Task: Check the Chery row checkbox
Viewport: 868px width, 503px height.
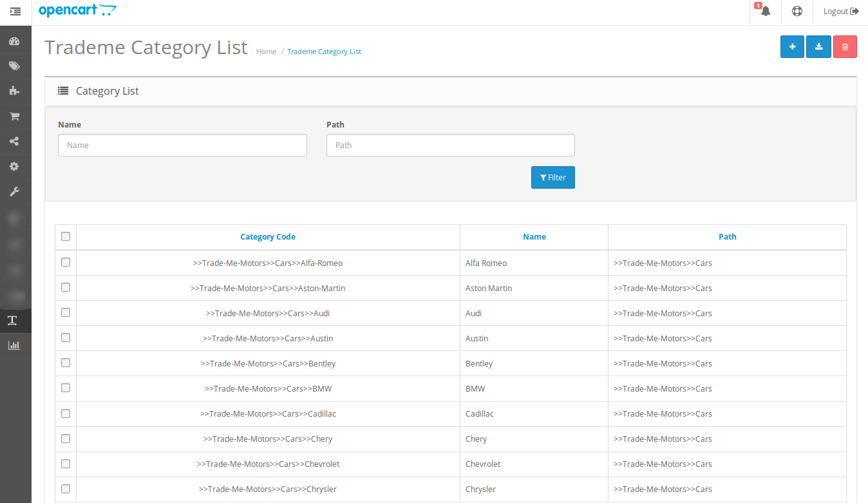Action: (66, 438)
